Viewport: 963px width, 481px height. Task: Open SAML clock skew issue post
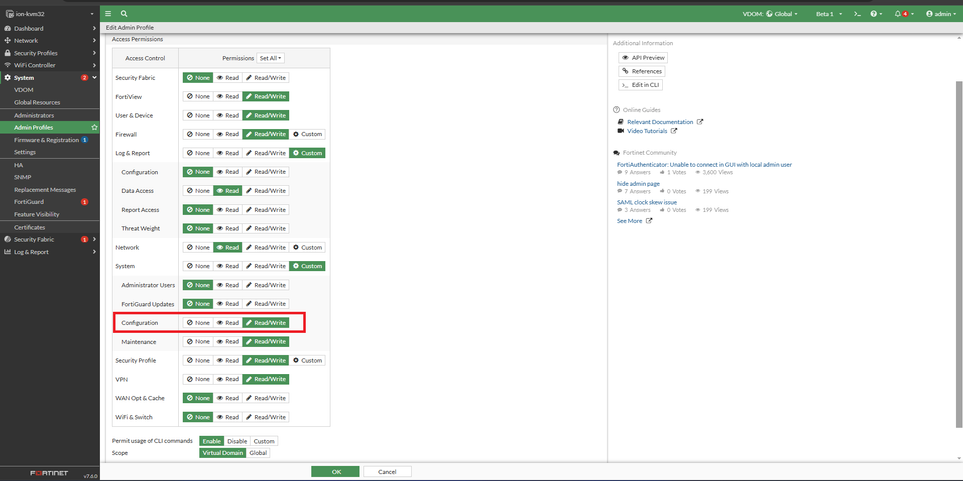pyautogui.click(x=647, y=202)
